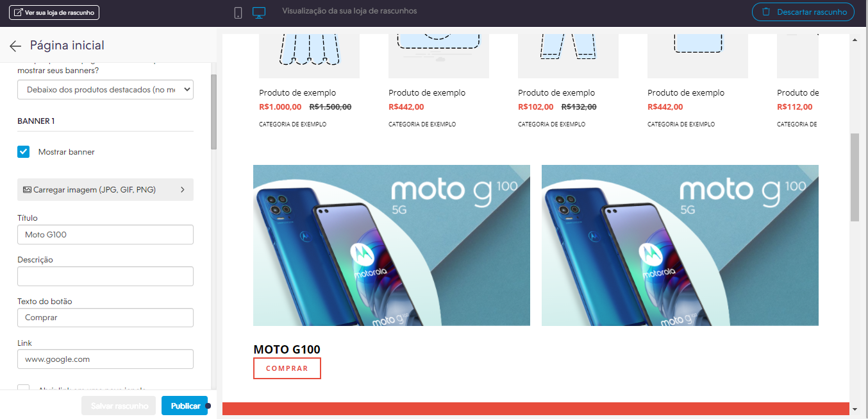
Task: Click the trash icon in Descartar rascunho
Action: (765, 12)
